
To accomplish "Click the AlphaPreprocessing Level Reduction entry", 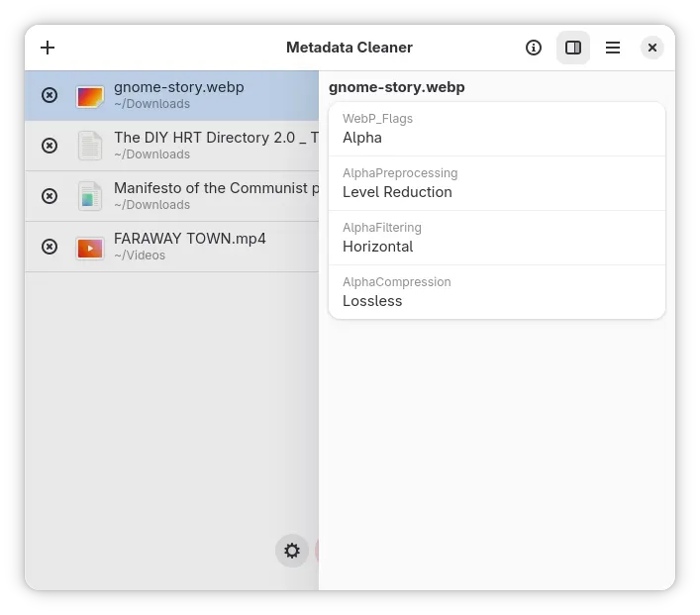I will (497, 183).
